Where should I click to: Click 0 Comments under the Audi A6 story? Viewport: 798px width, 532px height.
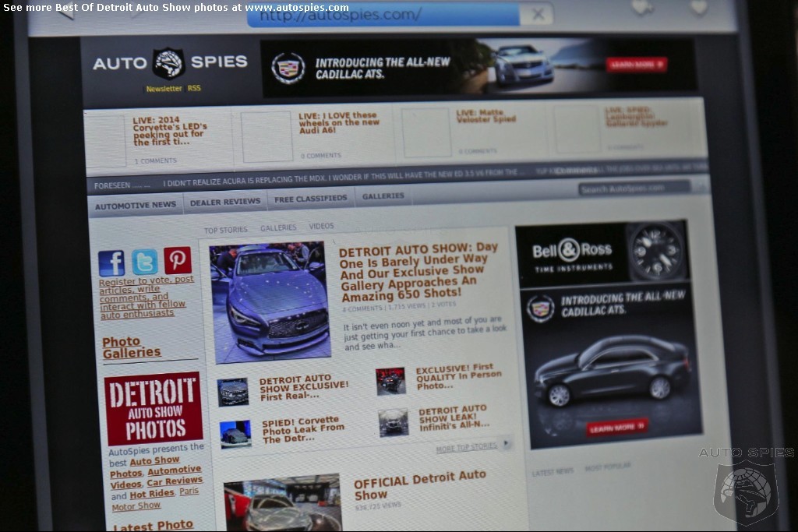[x=320, y=155]
